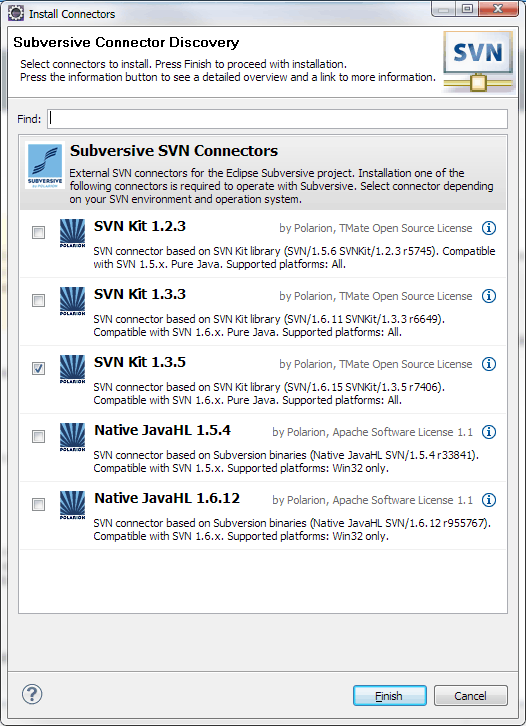Select the 'SVN Kit 1.2.3' title
The image size is (526, 726).
(x=140, y=226)
